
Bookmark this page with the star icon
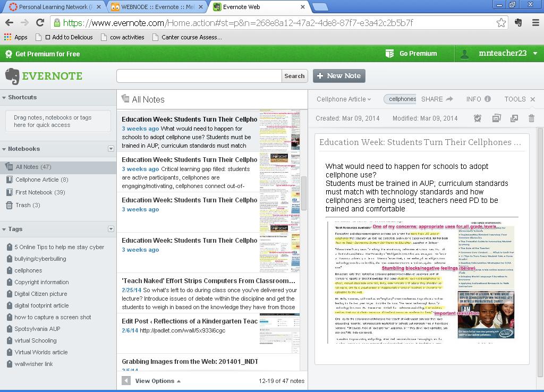(501, 23)
